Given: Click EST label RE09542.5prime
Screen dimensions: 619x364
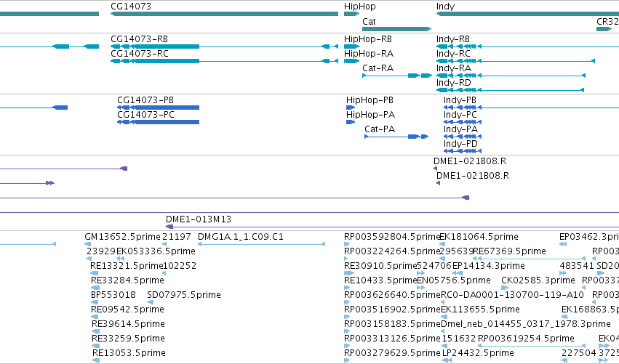Looking at the screenshot, I should tap(127, 310).
